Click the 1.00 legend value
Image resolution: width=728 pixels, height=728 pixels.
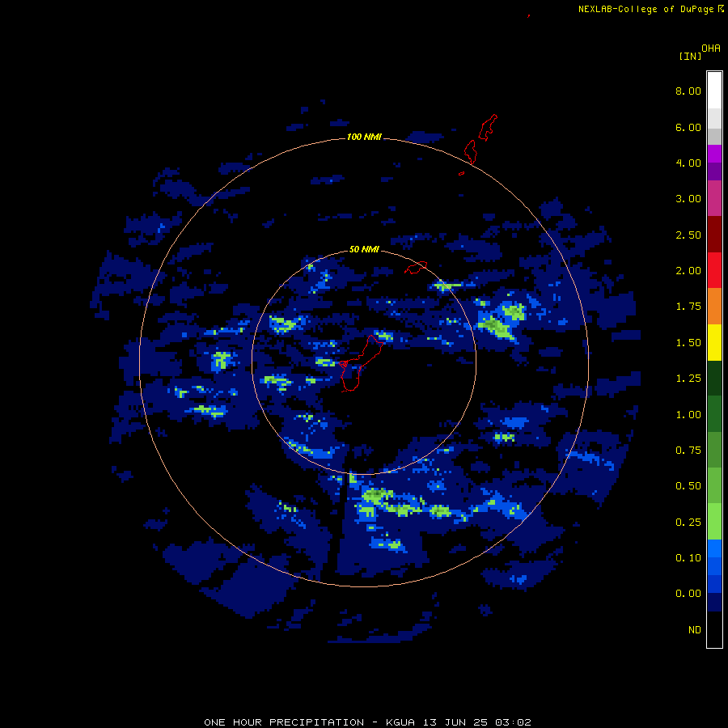tap(688, 415)
